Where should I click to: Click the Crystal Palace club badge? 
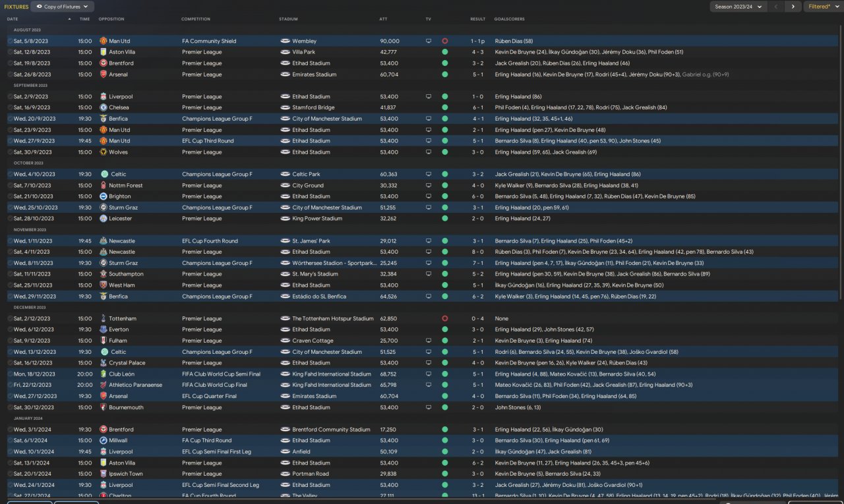[104, 363]
